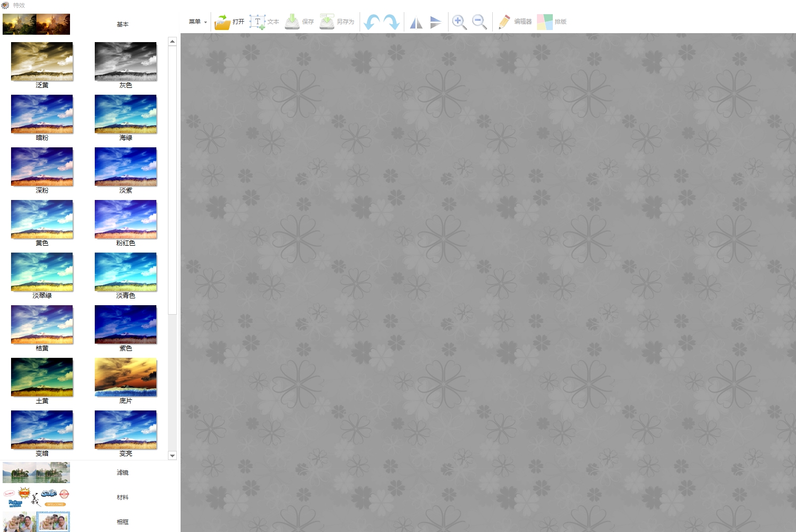Apply the 灰色 grayscale effect thumbnail
Viewport: 796px width, 532px height.
[126, 62]
